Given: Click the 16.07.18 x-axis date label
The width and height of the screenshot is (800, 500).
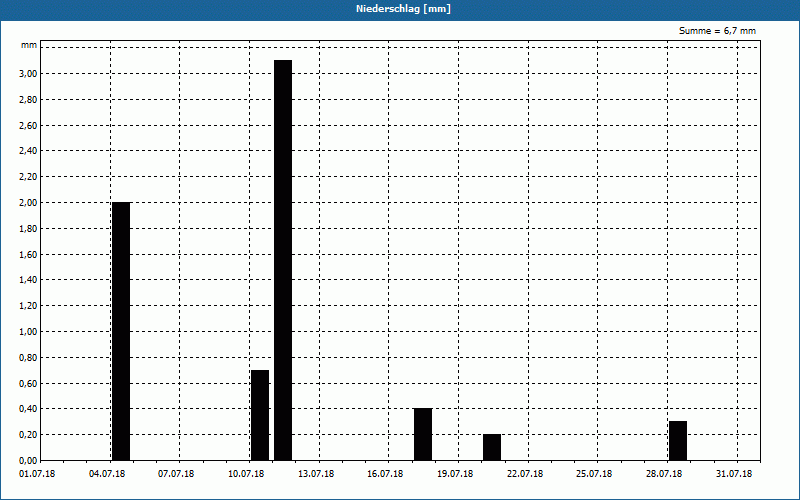Looking at the screenshot, I should point(385,474).
